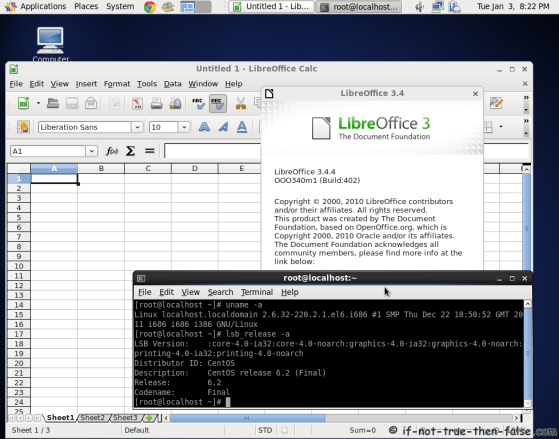Viewport: 559px width, 439px height.
Task: Expand the Name Box dropdown arrow
Action: [91, 151]
